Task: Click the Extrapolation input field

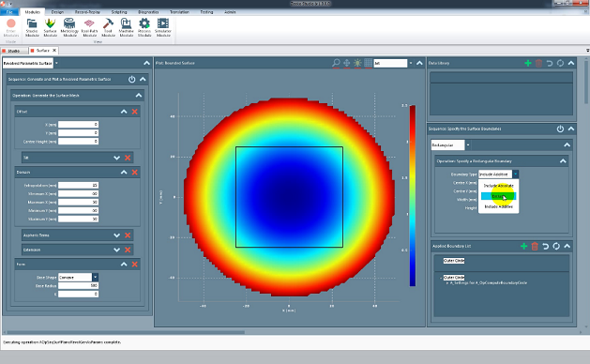Action: point(78,185)
